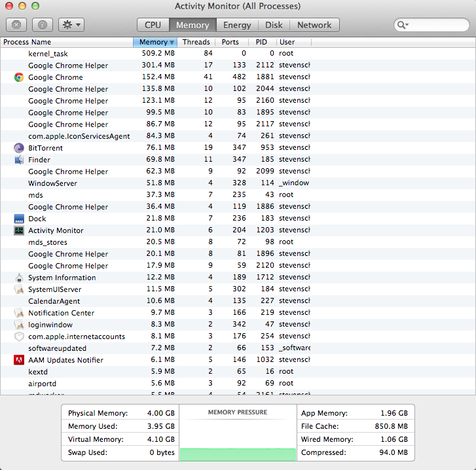Select Google Chrome Helper using 17.9 MB

238,266
